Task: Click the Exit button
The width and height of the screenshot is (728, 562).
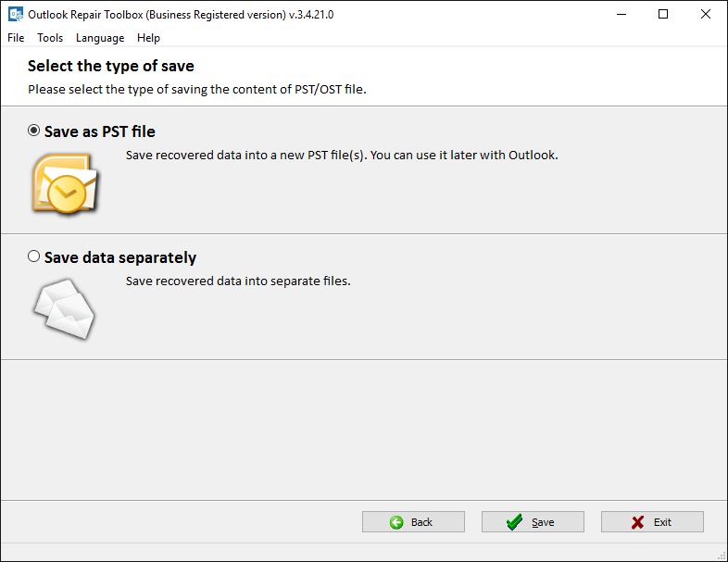Action: click(652, 522)
